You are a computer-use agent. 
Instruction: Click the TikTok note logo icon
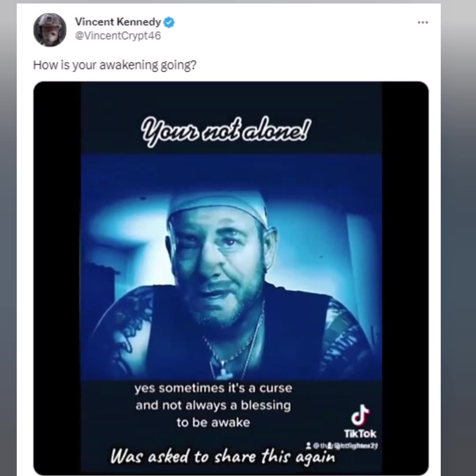pos(360,416)
